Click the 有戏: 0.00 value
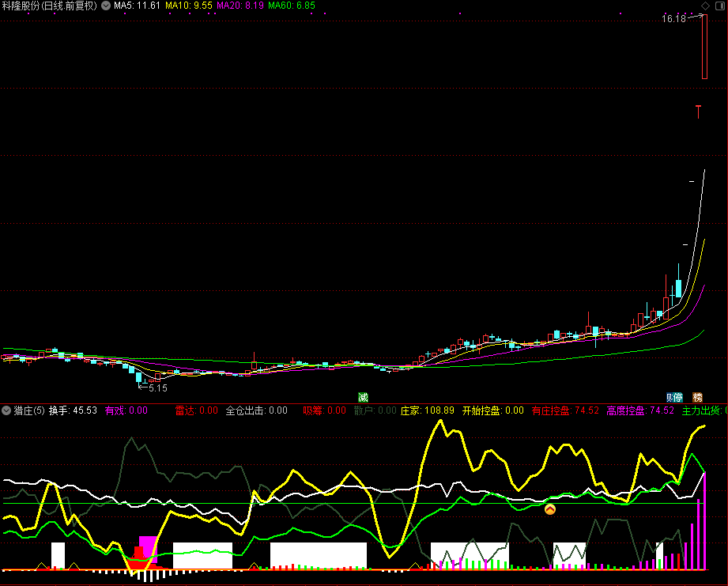Viewport: 728px width, 586px height. [x=126, y=410]
